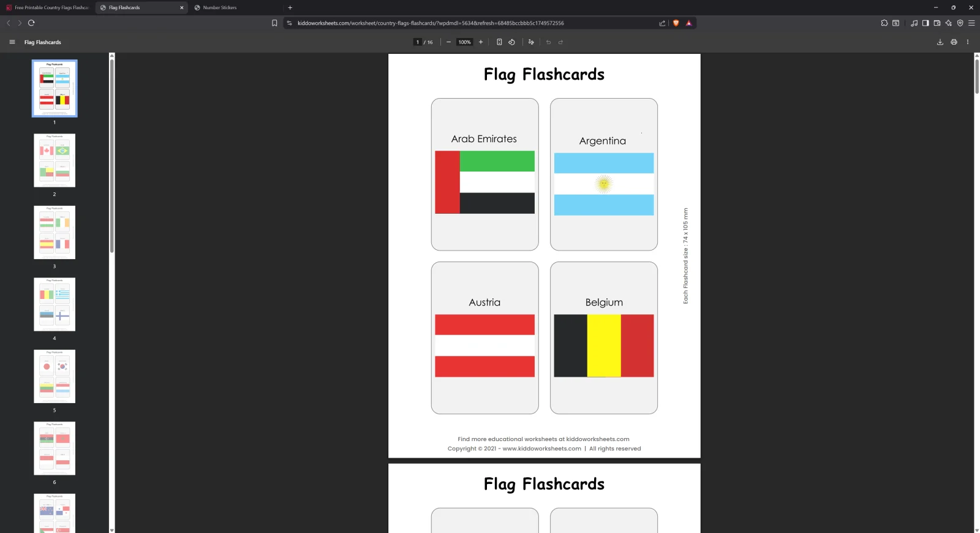This screenshot has width=980, height=533.
Task: Rotate the PDF counterclockwise
Action: [511, 42]
